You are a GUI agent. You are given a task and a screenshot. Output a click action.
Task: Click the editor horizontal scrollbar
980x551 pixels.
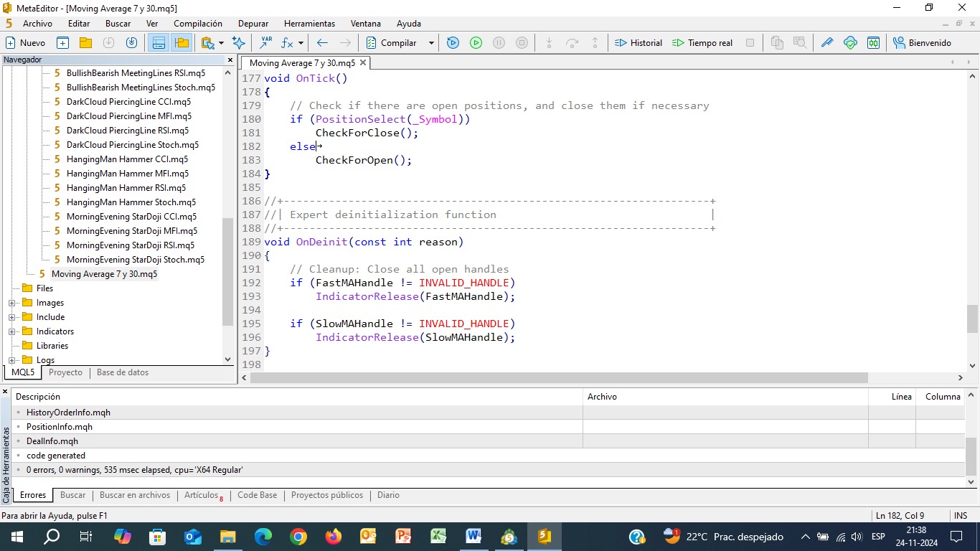560,377
